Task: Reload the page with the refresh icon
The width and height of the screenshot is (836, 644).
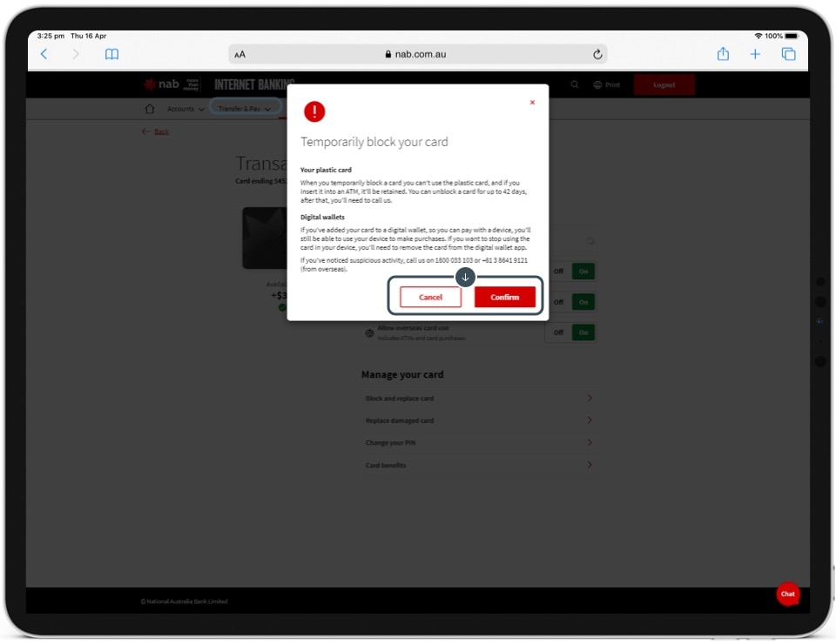Action: [x=597, y=54]
